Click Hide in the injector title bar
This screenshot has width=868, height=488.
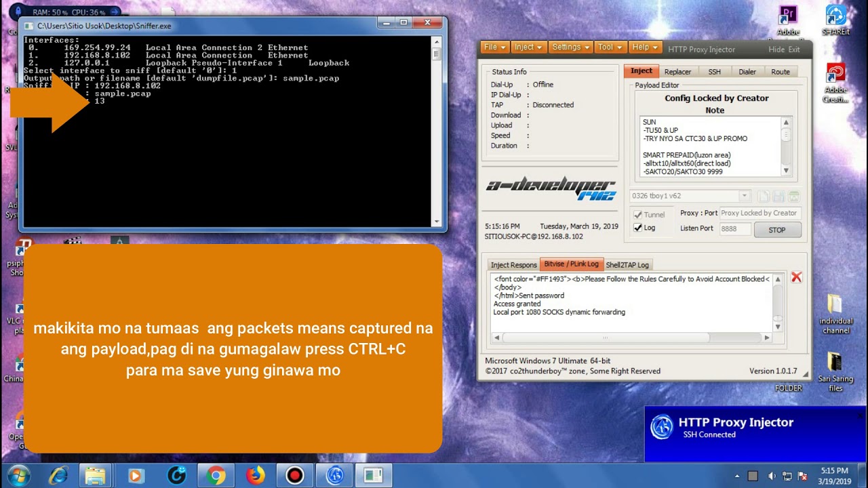tap(776, 49)
